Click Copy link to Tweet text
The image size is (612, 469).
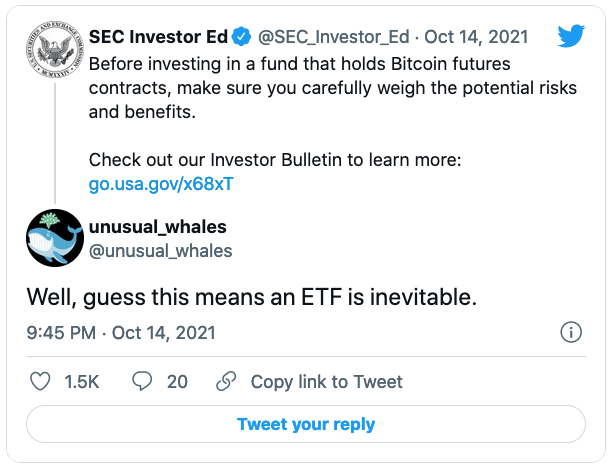326,381
